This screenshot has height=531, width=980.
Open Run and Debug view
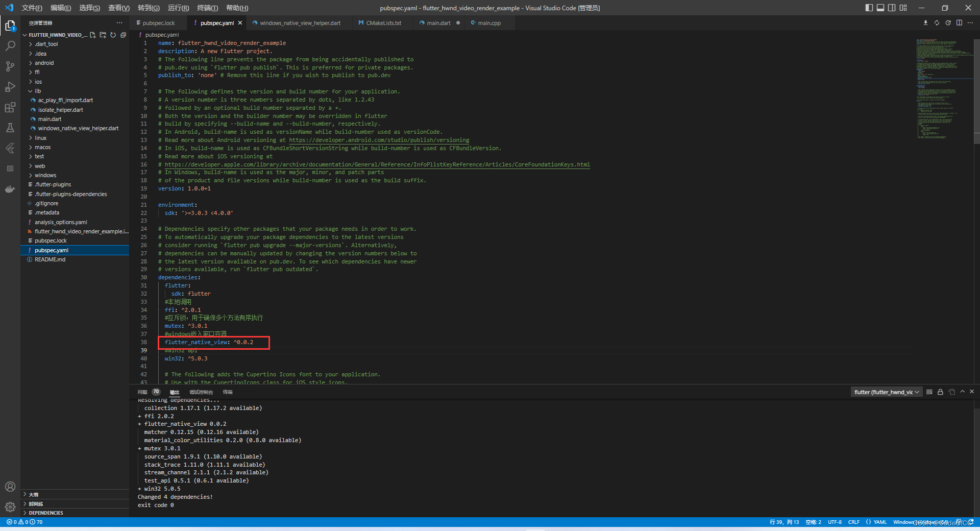10,87
